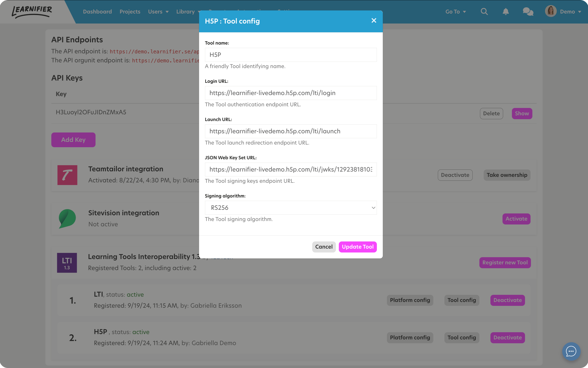
Task: Focus the Tool name input field
Action: click(x=291, y=55)
